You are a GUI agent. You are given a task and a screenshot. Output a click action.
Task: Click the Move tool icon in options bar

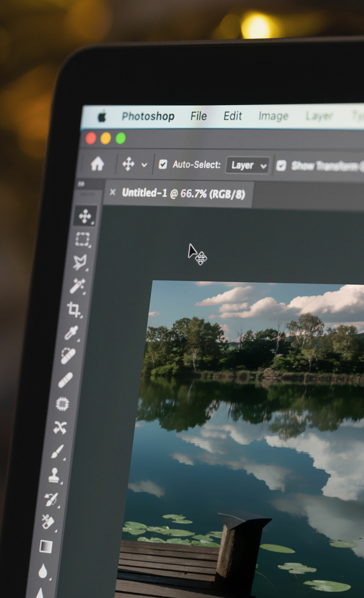coord(128,164)
